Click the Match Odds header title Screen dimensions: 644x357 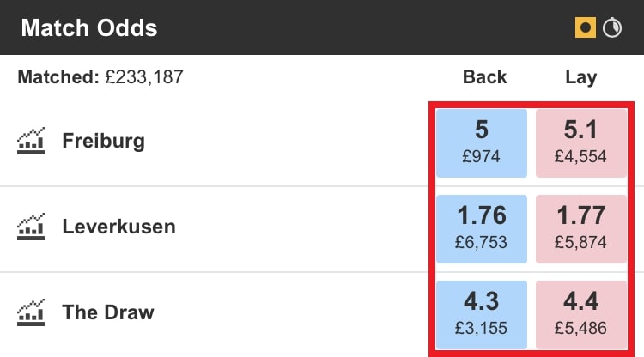(89, 27)
